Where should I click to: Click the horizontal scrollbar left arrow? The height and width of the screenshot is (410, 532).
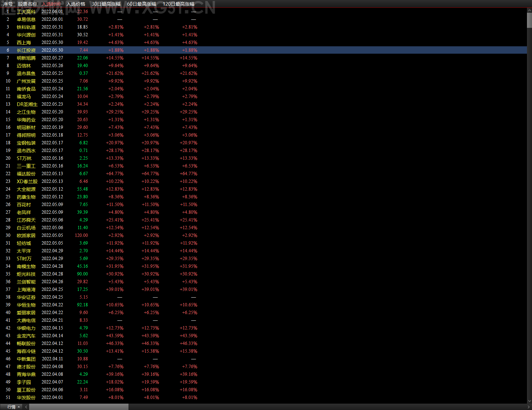[26, 407]
